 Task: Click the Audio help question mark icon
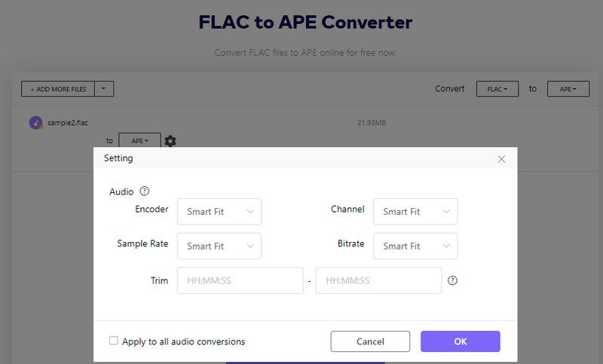tap(145, 191)
